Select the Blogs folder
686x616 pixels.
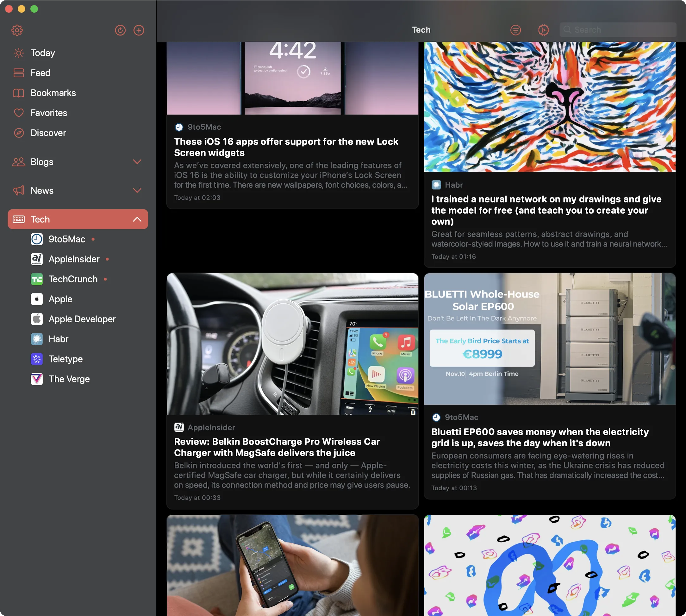78,162
